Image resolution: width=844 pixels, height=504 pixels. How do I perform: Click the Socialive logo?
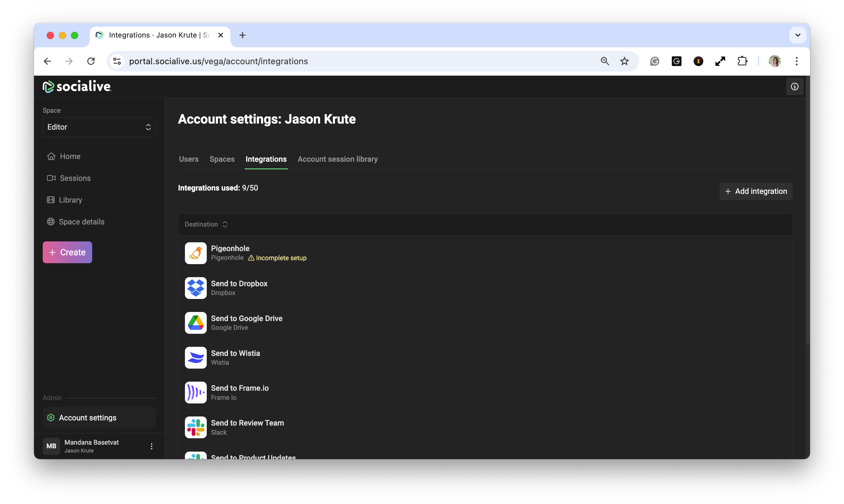77,87
